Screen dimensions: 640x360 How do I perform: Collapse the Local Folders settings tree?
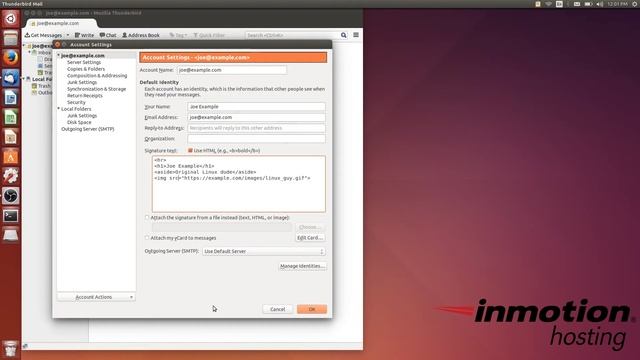tap(58, 109)
